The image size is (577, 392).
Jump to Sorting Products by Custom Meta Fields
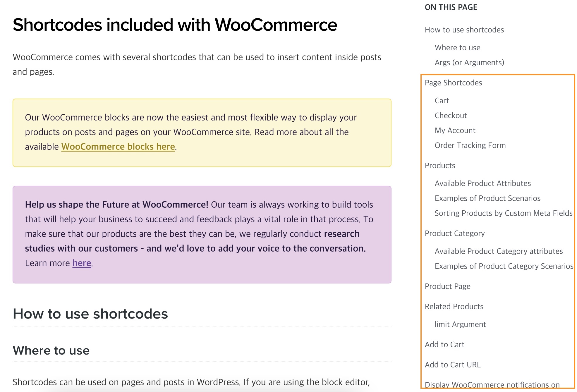pyautogui.click(x=503, y=213)
